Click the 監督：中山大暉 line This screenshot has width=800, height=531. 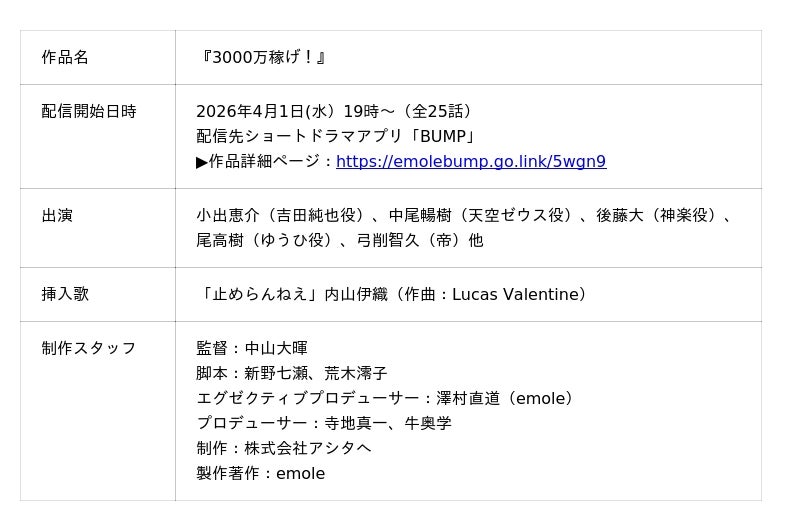pos(252,348)
